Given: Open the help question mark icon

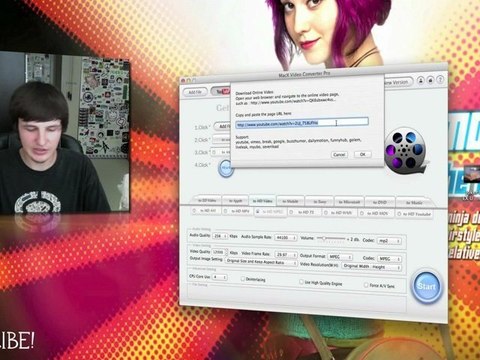Looking at the screenshot, I should 440,80.
